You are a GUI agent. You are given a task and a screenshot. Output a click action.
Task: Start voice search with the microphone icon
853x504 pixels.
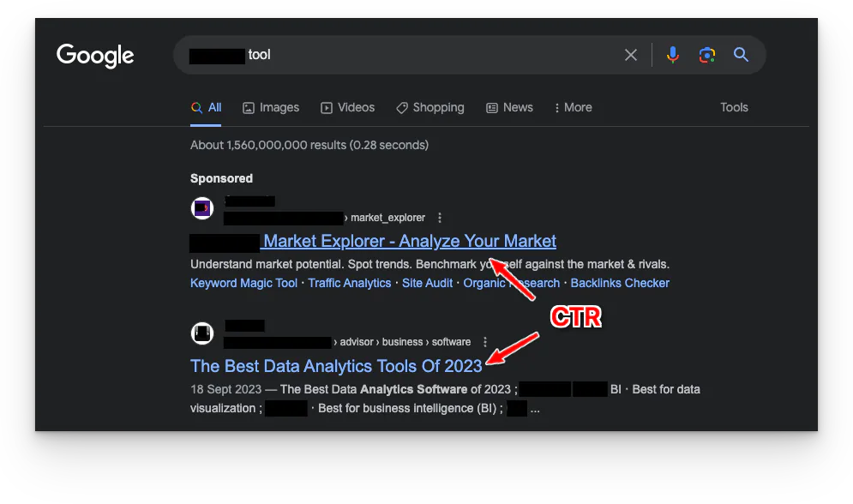point(673,55)
